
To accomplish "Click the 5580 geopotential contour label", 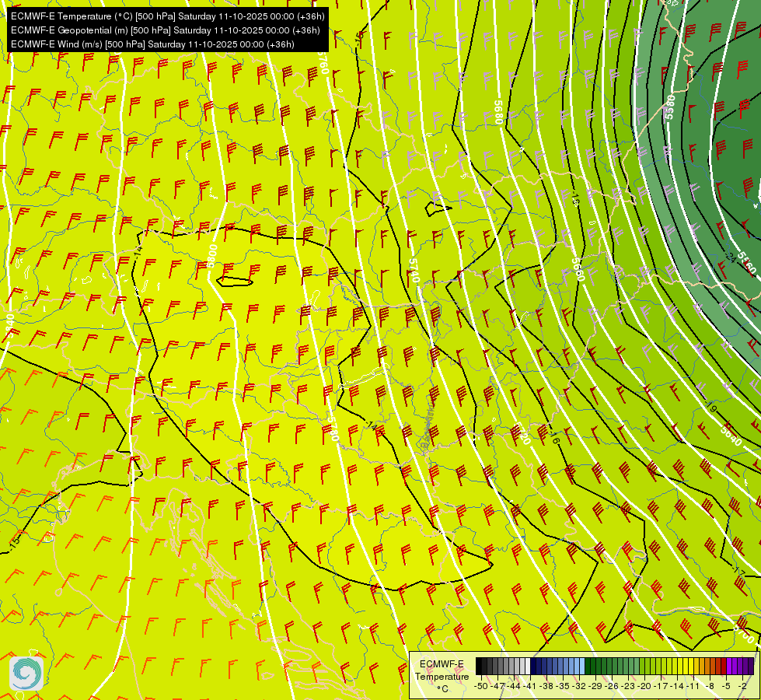I will 670,107.
